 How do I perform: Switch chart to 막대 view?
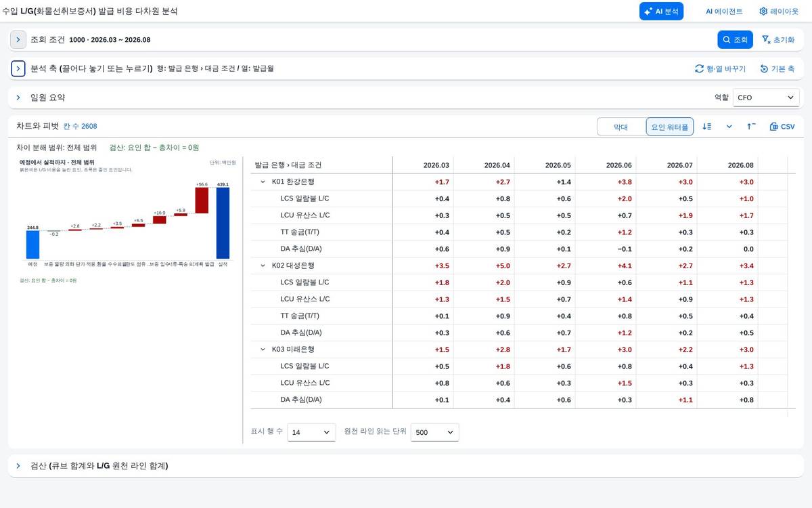point(621,127)
